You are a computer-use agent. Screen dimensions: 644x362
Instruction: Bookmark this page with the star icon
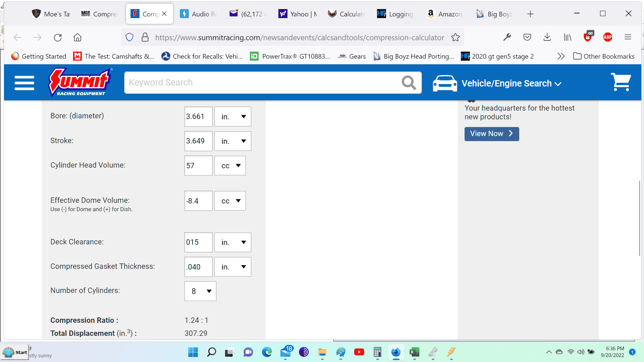click(455, 37)
